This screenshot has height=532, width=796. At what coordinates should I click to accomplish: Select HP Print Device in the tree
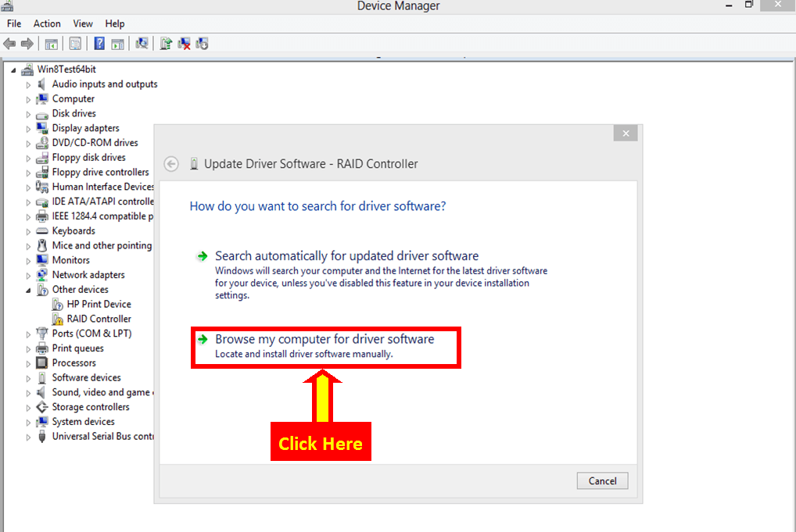coord(99,305)
